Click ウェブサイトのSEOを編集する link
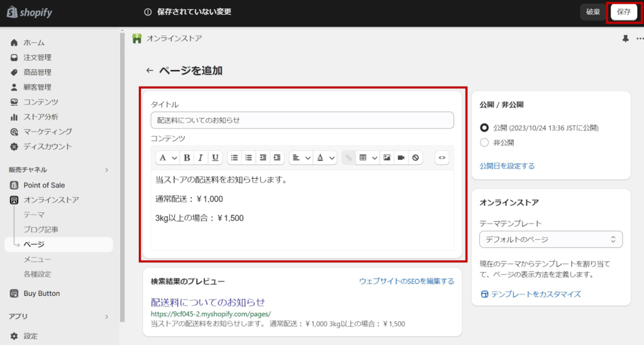The width and height of the screenshot is (644, 345). click(407, 281)
